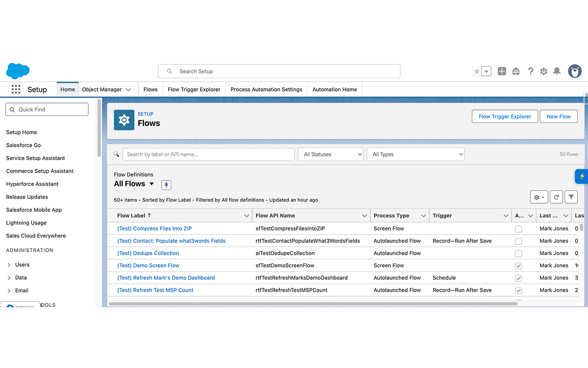The height and width of the screenshot is (368, 588).
Task: Click the Search Setup field
Action: (279, 71)
